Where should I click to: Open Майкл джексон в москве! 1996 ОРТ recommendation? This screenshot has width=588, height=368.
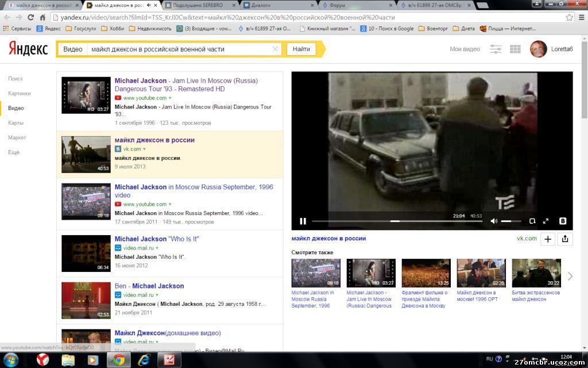click(477, 296)
